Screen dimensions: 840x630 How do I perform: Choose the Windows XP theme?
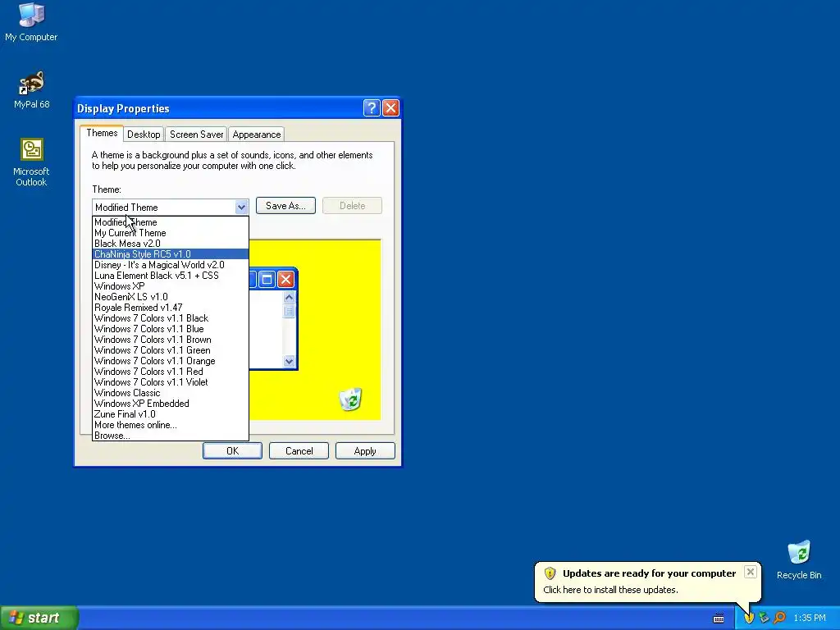[x=171, y=286]
